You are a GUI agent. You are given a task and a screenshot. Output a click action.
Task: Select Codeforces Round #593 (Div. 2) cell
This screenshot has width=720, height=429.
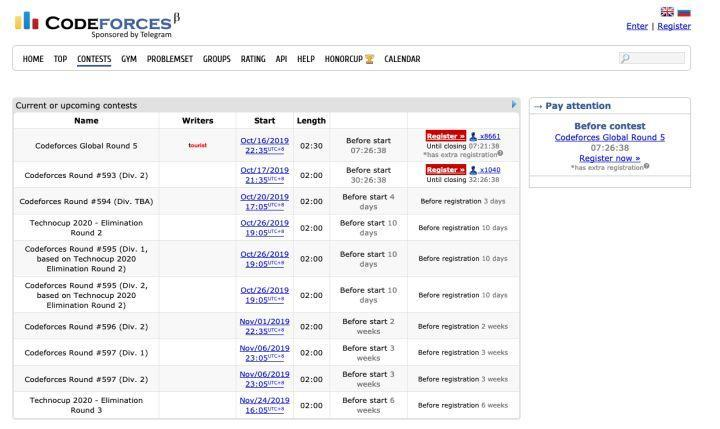click(86, 175)
